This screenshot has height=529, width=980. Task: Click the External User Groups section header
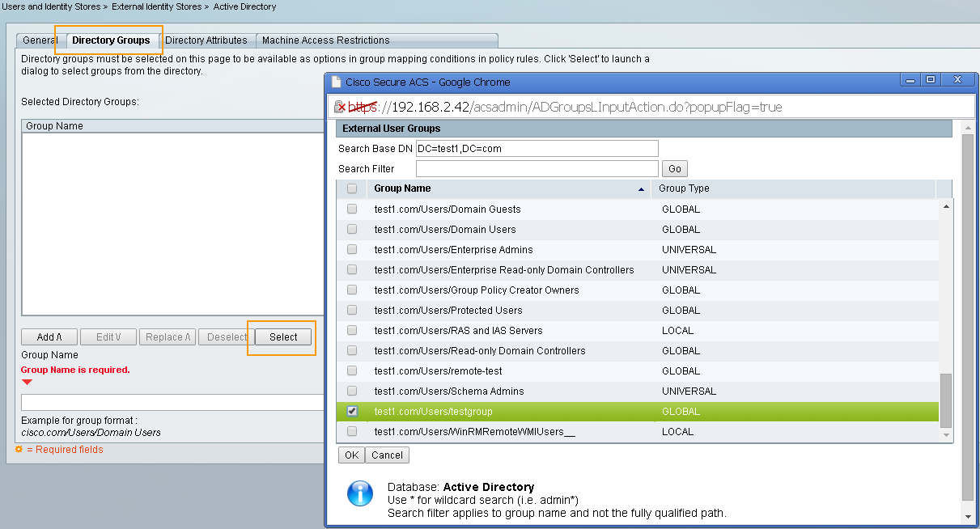pyautogui.click(x=644, y=129)
